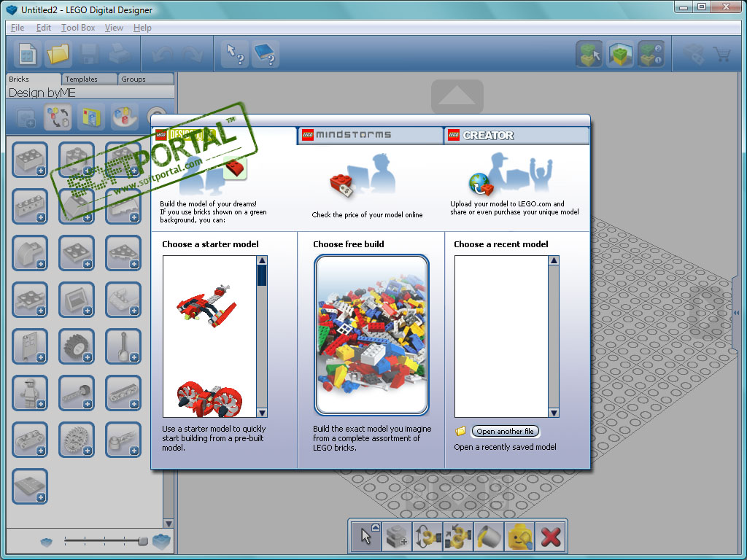The width and height of the screenshot is (747, 560).
Task: Open the Tool Box menu
Action: pos(78,28)
